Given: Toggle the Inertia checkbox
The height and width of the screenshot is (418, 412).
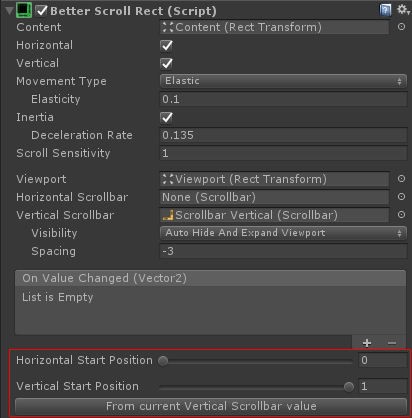Looking at the screenshot, I should click(166, 117).
